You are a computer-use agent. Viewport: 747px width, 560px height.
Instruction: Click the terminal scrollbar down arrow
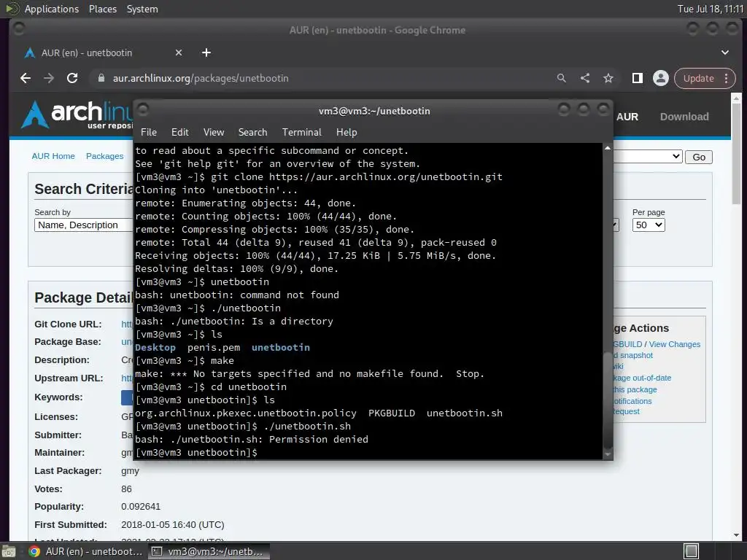coord(608,455)
